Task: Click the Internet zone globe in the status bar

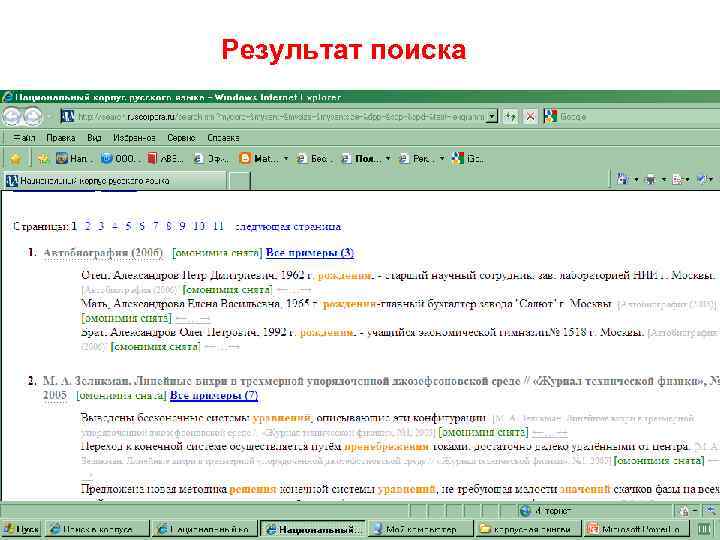Action: 525,511
